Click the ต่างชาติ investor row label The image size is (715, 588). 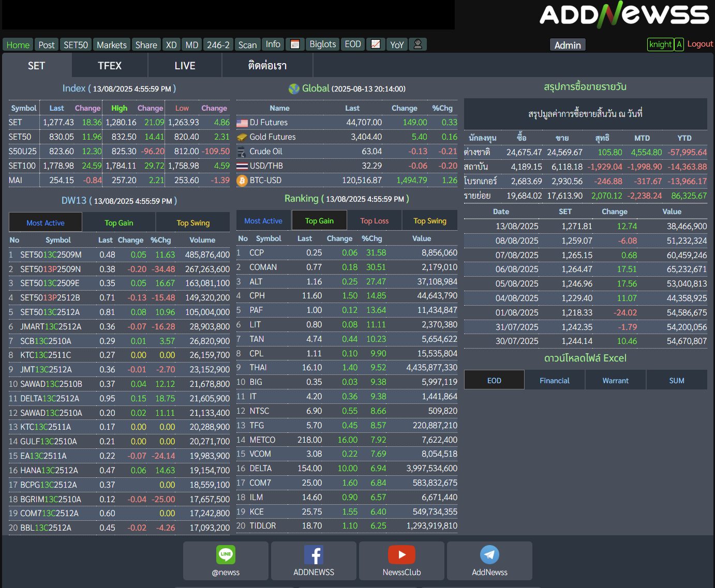(x=477, y=152)
